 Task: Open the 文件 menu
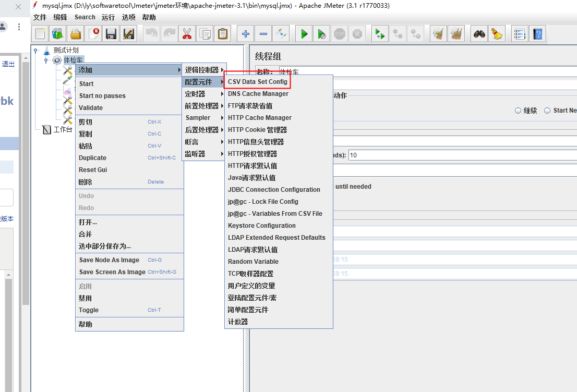click(x=40, y=17)
